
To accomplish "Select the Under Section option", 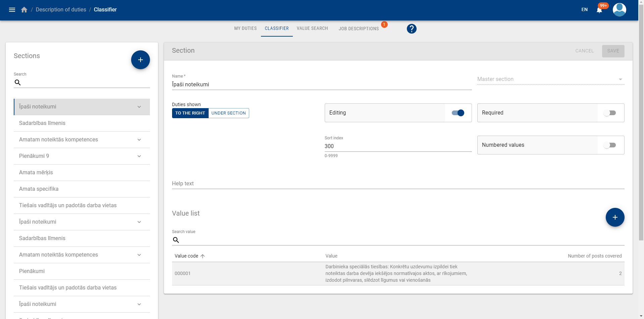I will [x=228, y=113].
